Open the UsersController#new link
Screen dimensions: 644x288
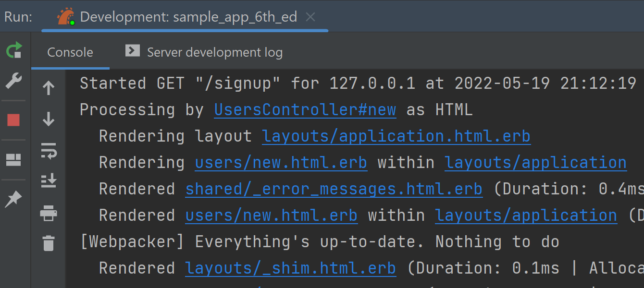305,110
